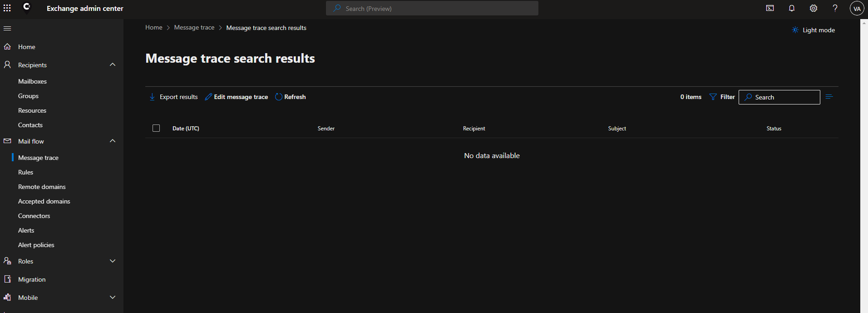Sort by Date (UTC) column header
Image resolution: width=868 pixels, height=313 pixels.
(x=186, y=129)
